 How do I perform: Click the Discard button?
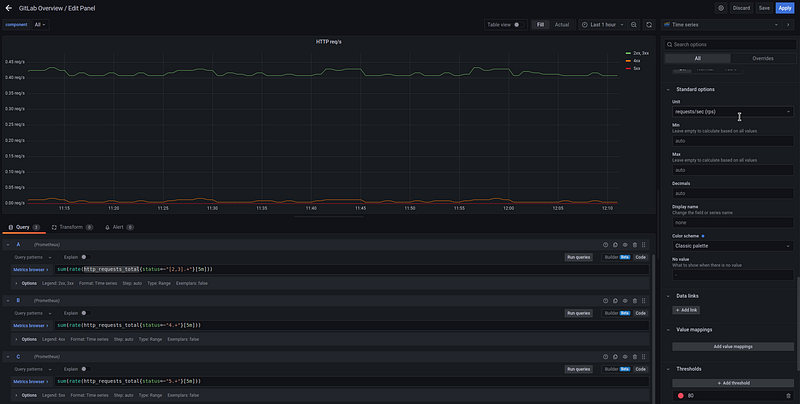pyautogui.click(x=741, y=8)
